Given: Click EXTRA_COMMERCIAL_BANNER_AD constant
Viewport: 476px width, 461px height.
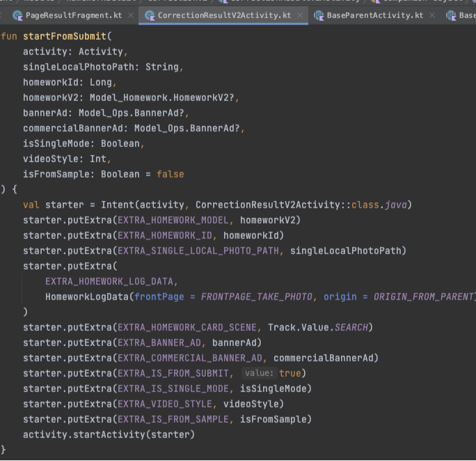Looking at the screenshot, I should pyautogui.click(x=190, y=358).
